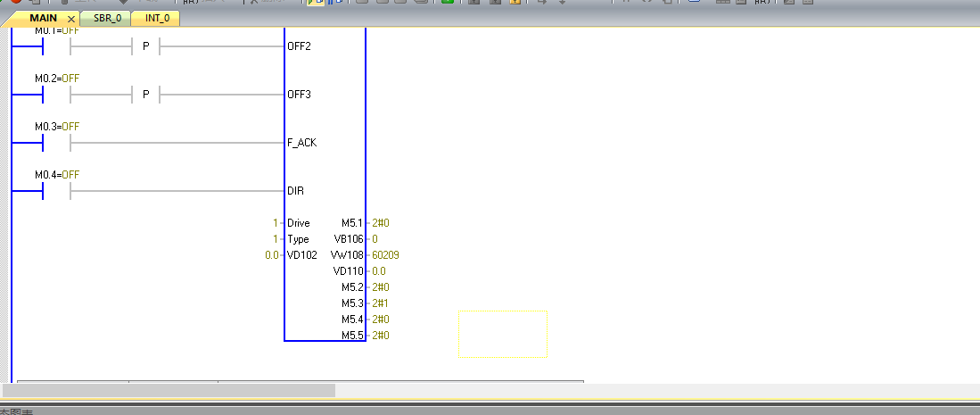Close the MAIN tab with its X

point(71,19)
